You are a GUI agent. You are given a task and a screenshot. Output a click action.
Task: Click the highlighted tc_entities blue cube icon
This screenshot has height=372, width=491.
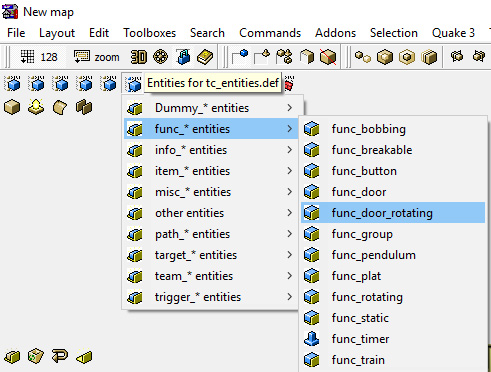[134, 83]
